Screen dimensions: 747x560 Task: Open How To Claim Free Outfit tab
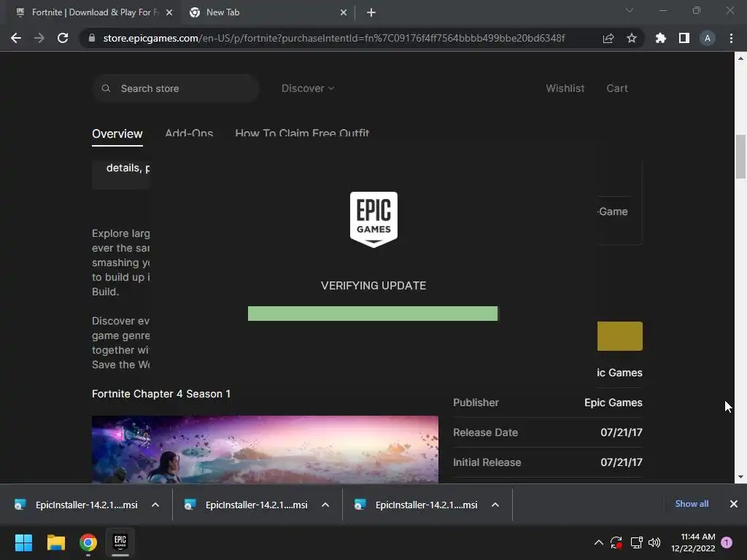[302, 133]
